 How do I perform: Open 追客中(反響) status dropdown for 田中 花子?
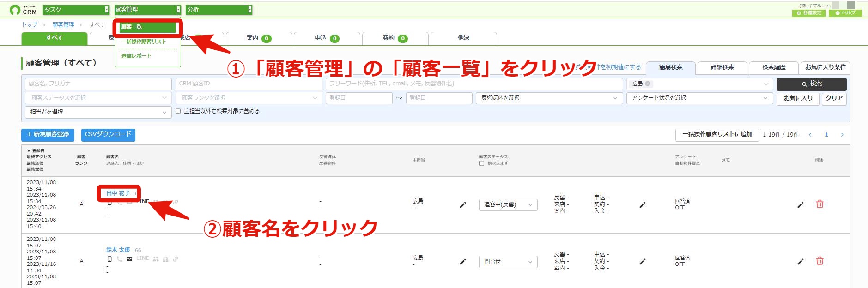[508, 204]
